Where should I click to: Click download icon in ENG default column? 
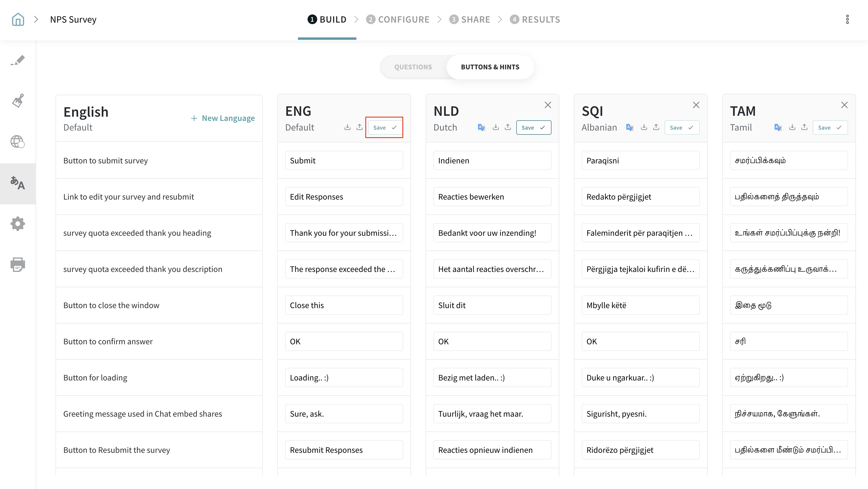point(347,127)
